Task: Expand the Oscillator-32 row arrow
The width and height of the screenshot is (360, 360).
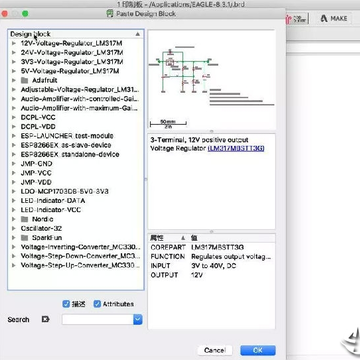Action: pos(14,228)
